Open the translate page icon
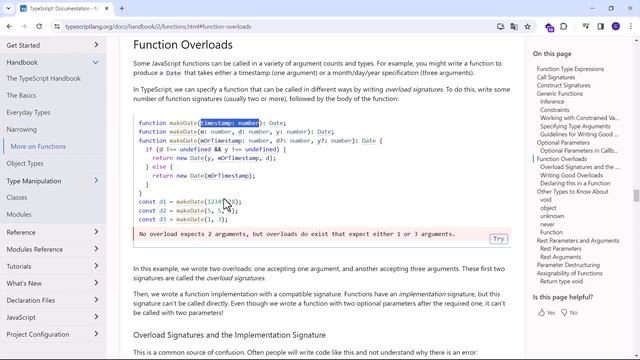Viewport: 640px width, 360px height. (x=514, y=27)
